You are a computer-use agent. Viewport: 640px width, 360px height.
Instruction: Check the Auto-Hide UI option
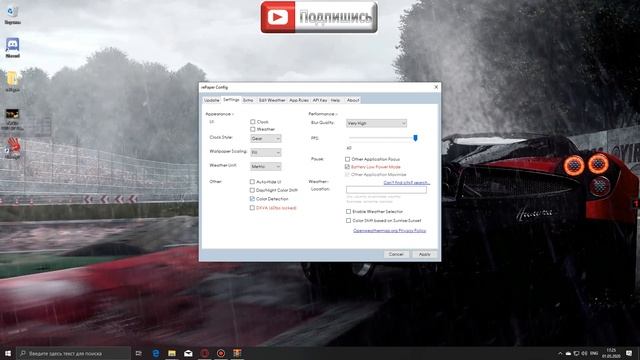click(252, 182)
